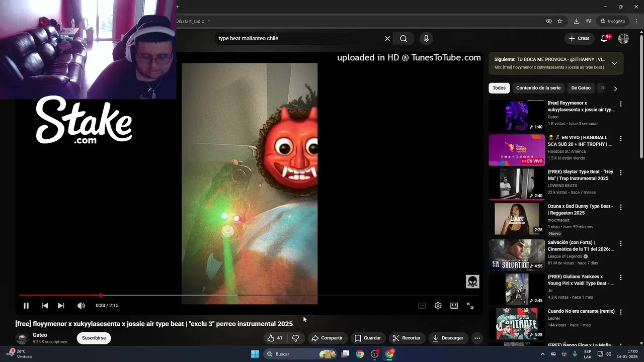Open video player settings gear
Screen dimensions: 644x362
pos(438,306)
